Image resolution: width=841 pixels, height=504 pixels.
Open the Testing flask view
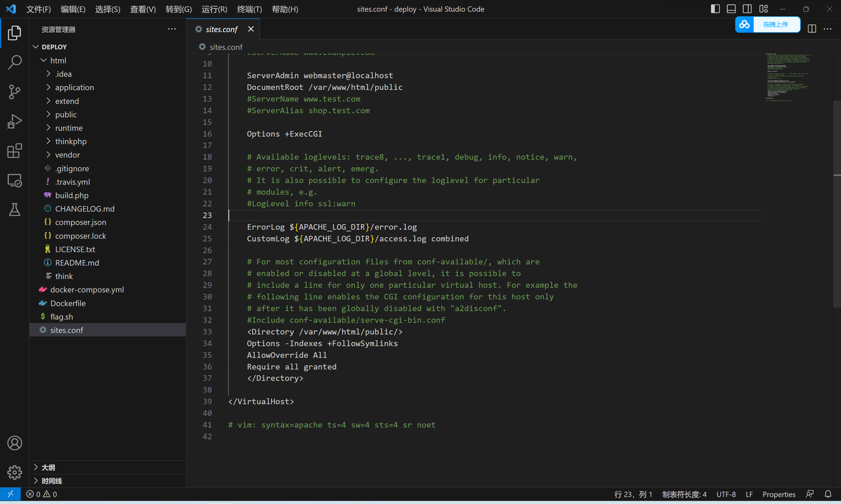[14, 210]
